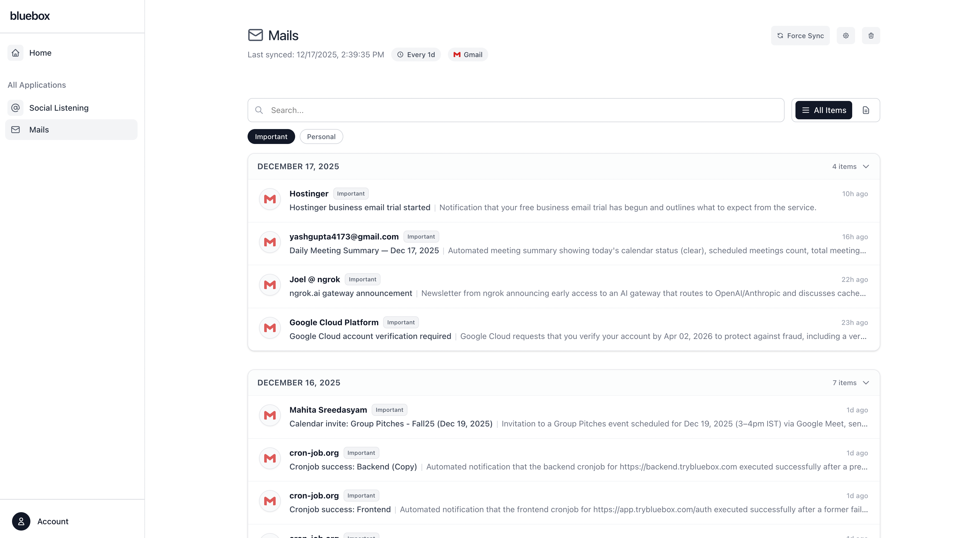This screenshot has height=538, width=980.
Task: Open the Social Listening sidebar item
Action: pos(58,108)
